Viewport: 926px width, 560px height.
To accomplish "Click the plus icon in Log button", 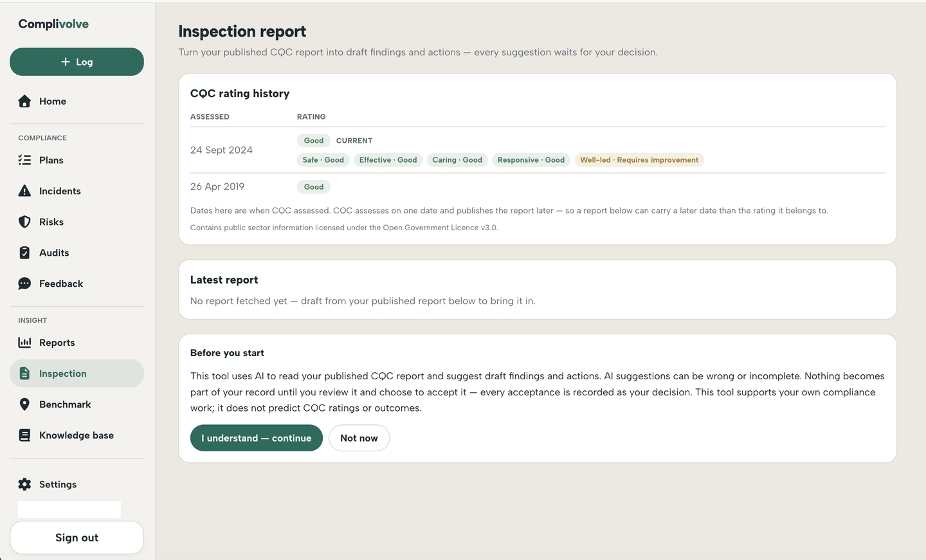I will pos(66,62).
